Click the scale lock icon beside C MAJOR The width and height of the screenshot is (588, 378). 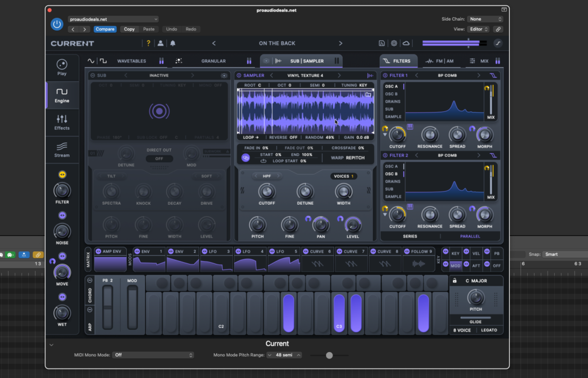455,280
